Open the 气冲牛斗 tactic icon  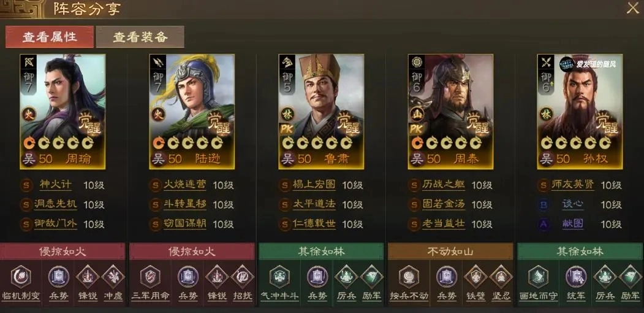(279, 276)
